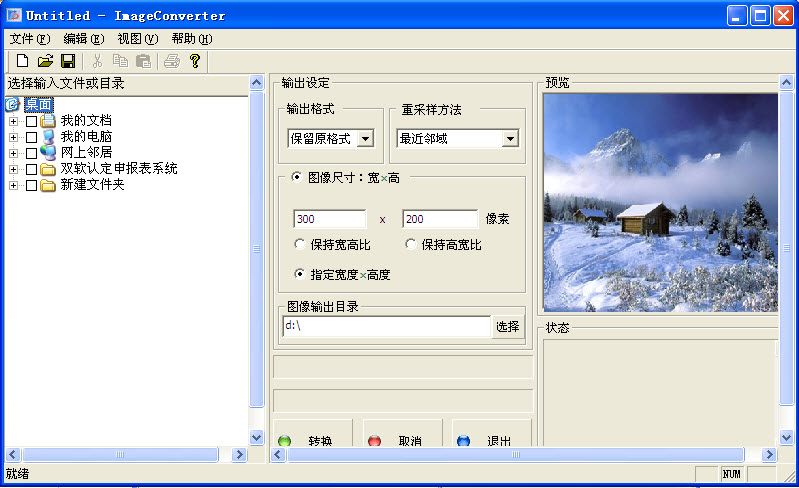Click the ImageConverter title bar app icon
Viewport: 799px width, 488px height.
(x=14, y=15)
